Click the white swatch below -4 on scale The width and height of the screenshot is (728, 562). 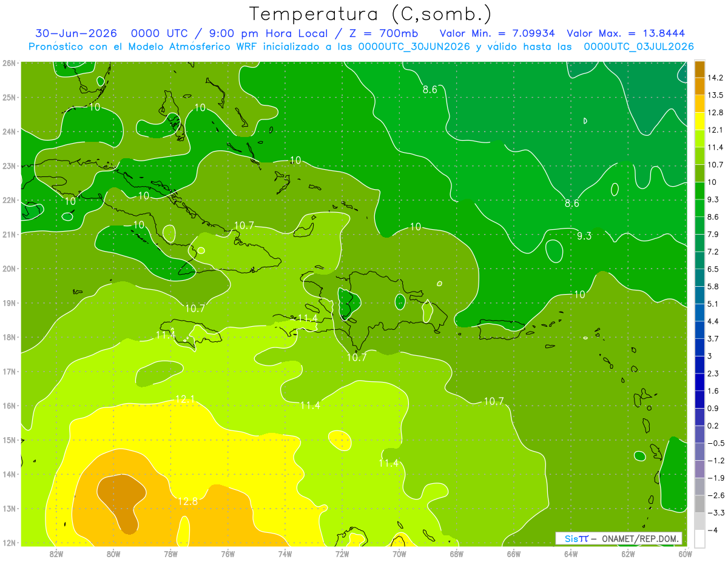click(x=699, y=538)
